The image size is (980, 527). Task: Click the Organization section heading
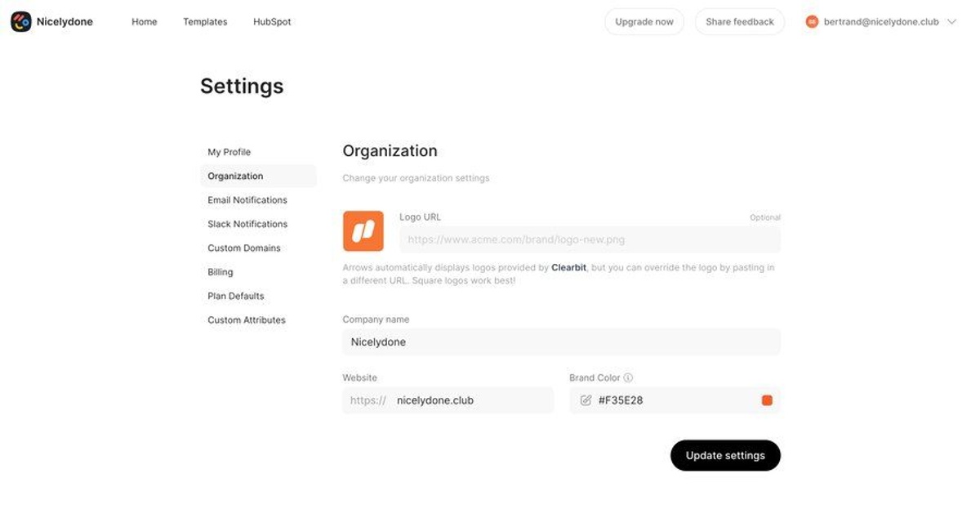390,151
